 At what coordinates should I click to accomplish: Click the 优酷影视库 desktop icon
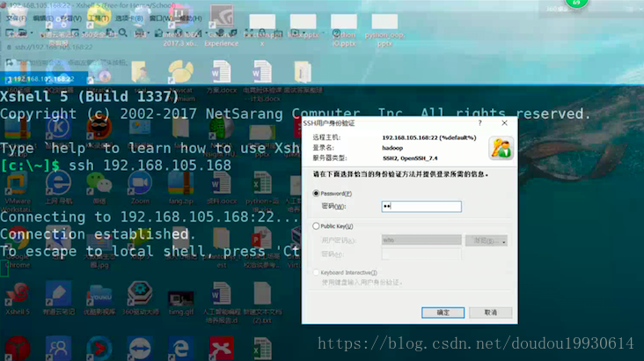click(x=99, y=298)
